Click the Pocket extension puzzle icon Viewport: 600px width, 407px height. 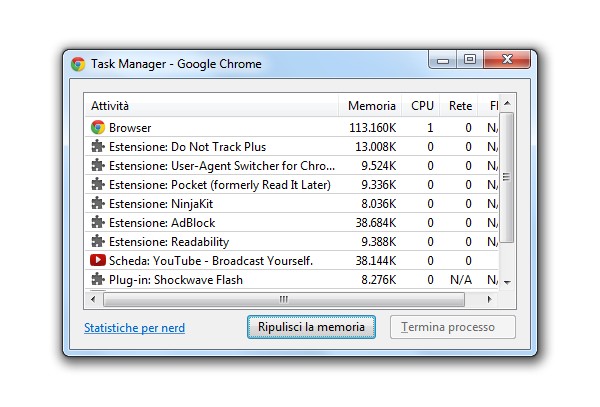point(98,184)
